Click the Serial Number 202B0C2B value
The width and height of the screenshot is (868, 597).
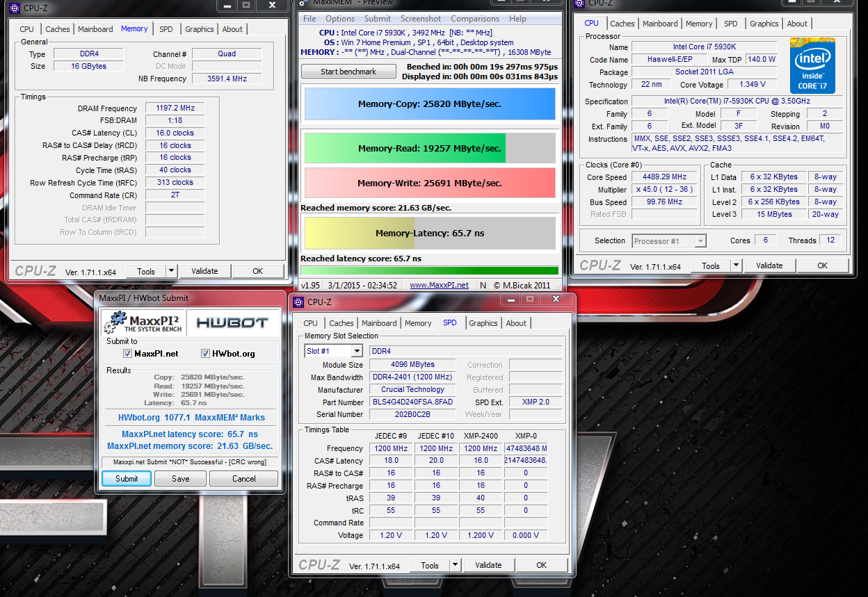412,415
